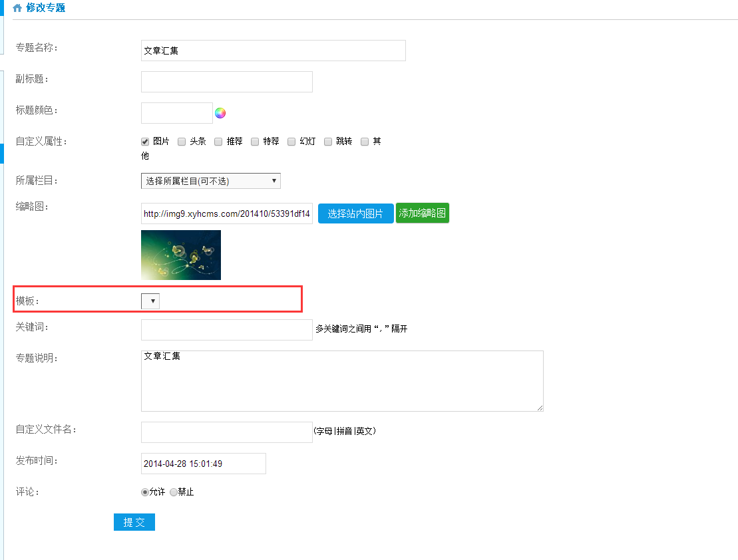The width and height of the screenshot is (738, 560).
Task: Click the 发布时间 date field
Action: (203, 464)
